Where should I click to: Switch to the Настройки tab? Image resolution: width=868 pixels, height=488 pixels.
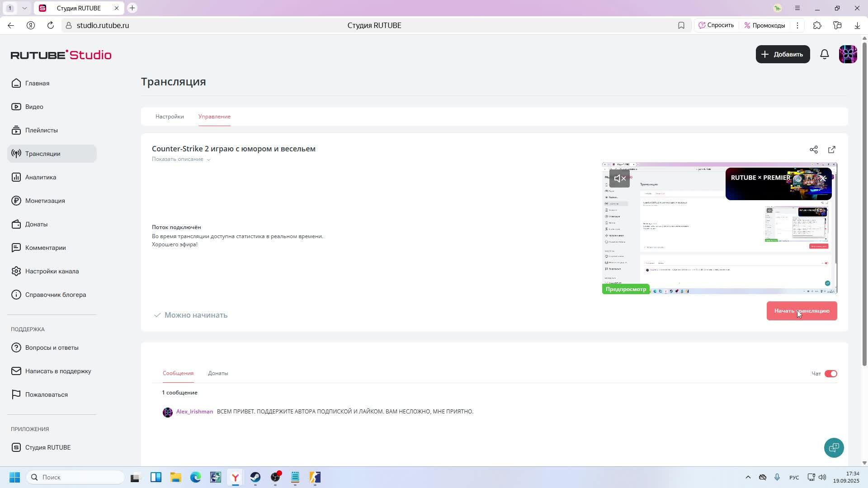click(x=170, y=117)
